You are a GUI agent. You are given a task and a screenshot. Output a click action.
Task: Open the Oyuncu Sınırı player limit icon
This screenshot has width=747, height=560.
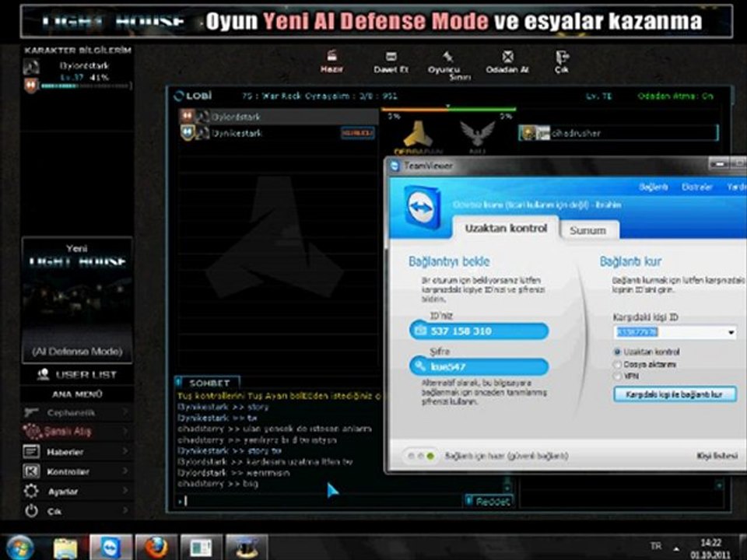click(447, 56)
